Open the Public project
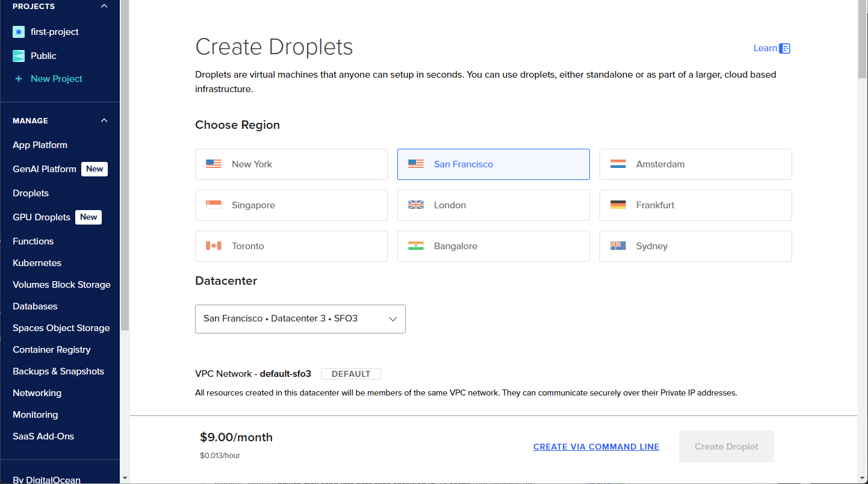The width and height of the screenshot is (868, 484). pos(43,56)
